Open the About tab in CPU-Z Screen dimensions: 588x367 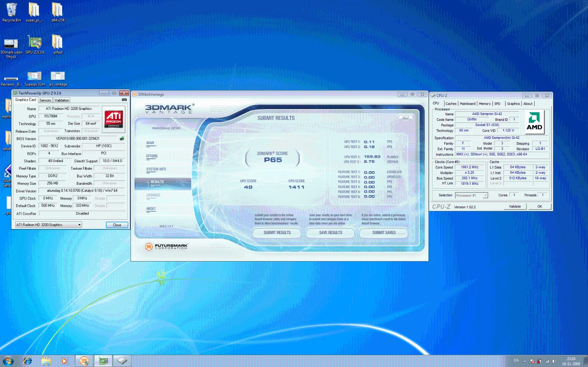coord(528,104)
